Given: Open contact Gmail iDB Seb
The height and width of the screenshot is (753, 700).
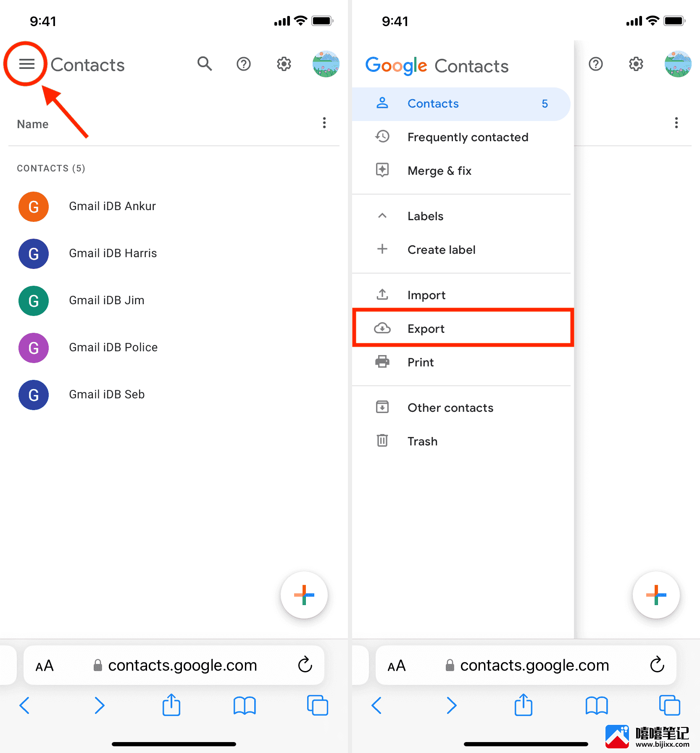Looking at the screenshot, I should (x=174, y=395).
